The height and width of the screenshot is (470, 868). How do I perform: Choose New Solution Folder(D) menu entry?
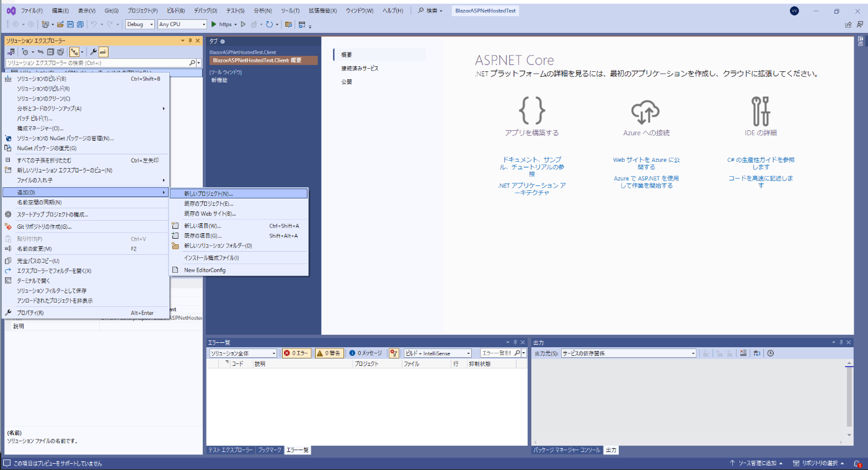(239, 246)
